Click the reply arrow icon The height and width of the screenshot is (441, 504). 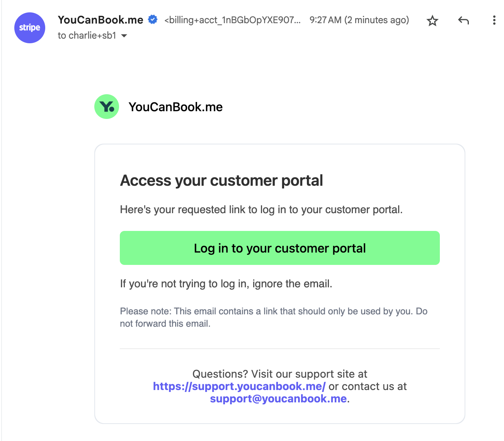pyautogui.click(x=463, y=20)
